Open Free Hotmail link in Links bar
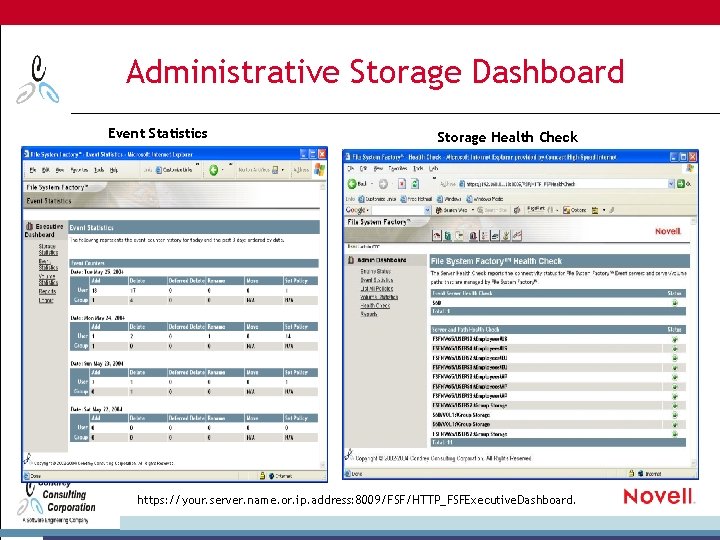This screenshot has width=720, height=540. [x=416, y=199]
